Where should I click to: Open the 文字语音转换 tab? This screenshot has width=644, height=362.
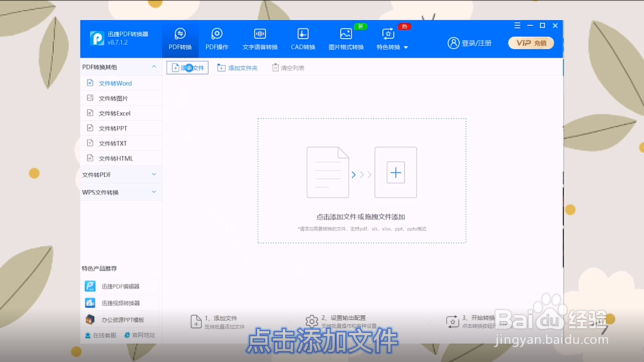click(x=260, y=40)
